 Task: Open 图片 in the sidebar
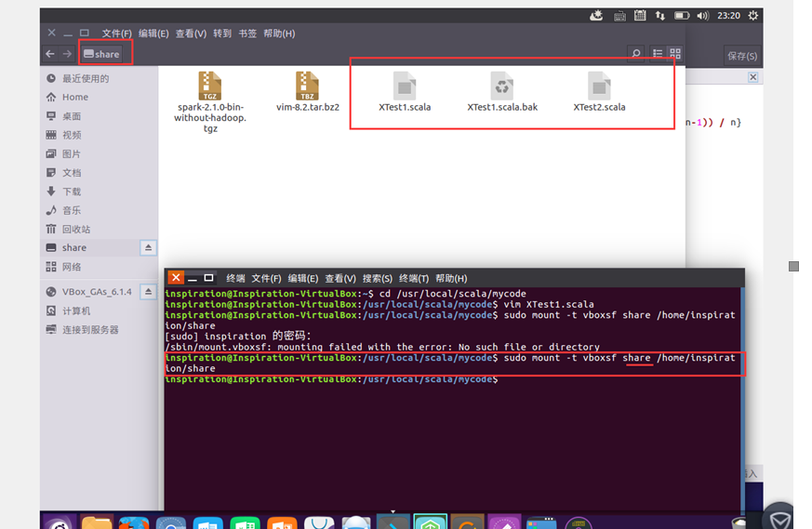pyautogui.click(x=99, y=153)
